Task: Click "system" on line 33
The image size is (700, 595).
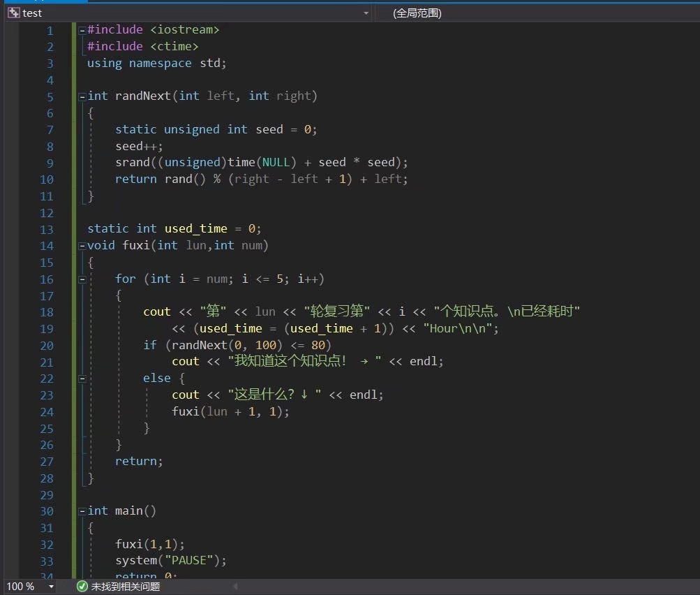Action: 136,560
